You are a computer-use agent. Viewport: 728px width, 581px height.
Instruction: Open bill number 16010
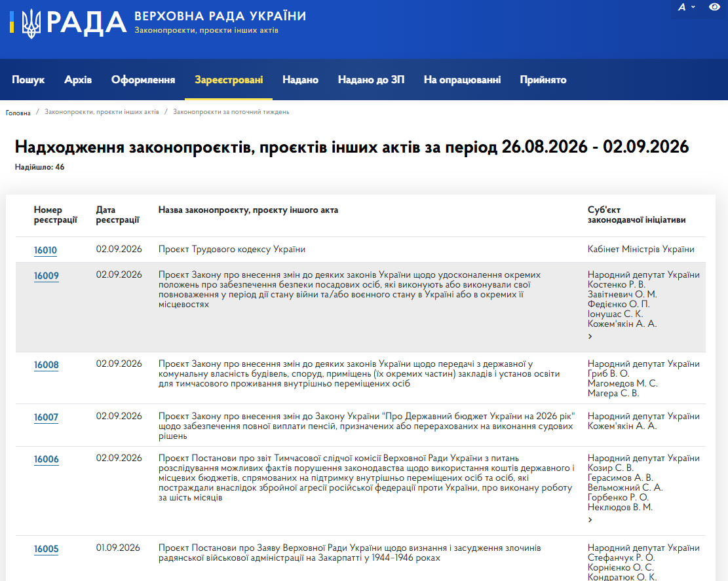[45, 250]
